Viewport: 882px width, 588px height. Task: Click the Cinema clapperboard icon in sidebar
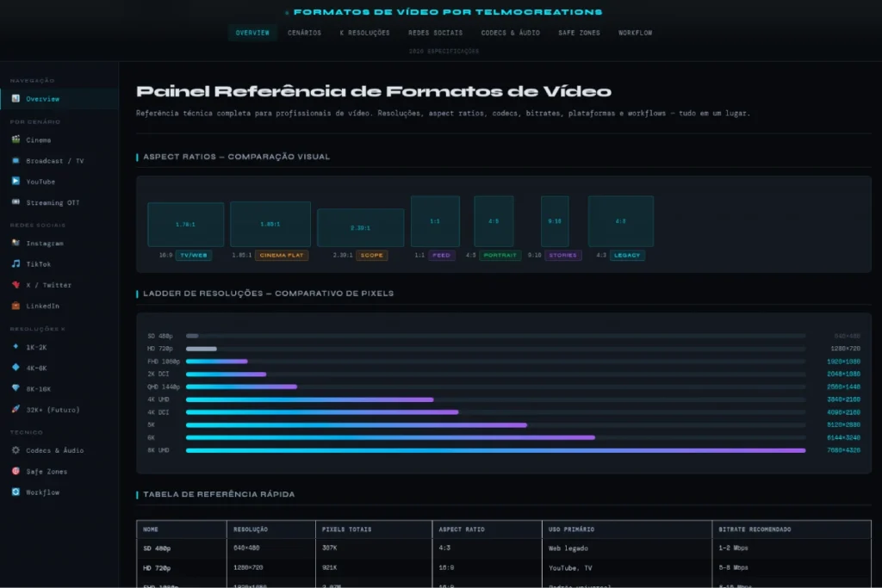click(16, 140)
